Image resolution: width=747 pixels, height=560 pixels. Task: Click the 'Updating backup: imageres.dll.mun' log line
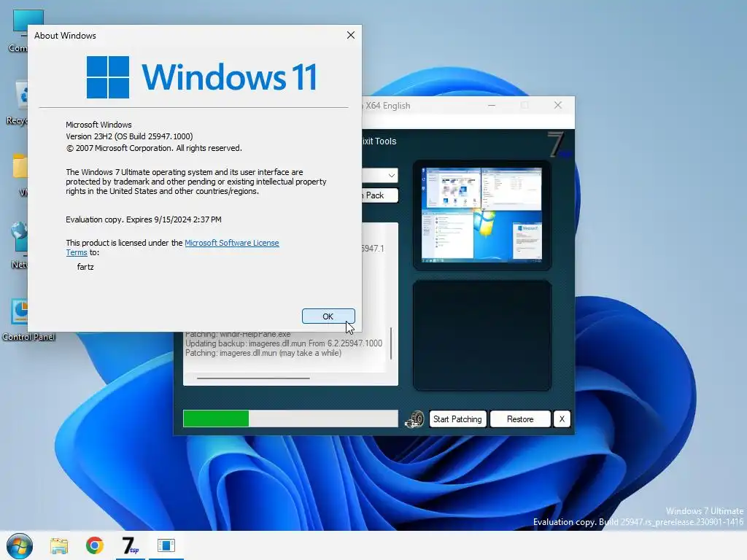click(x=284, y=343)
